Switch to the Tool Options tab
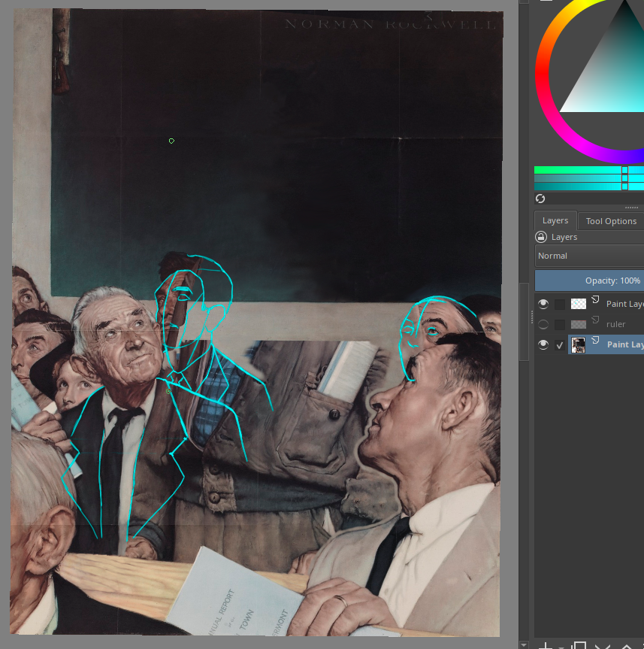 coord(611,221)
